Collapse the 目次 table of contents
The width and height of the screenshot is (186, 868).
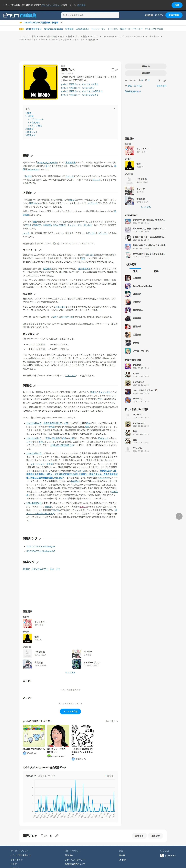point(114,108)
